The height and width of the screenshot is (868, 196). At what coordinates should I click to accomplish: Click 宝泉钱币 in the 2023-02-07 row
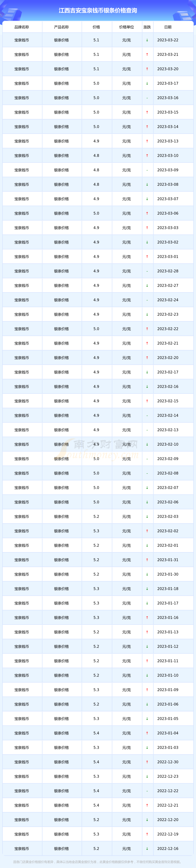click(22, 488)
